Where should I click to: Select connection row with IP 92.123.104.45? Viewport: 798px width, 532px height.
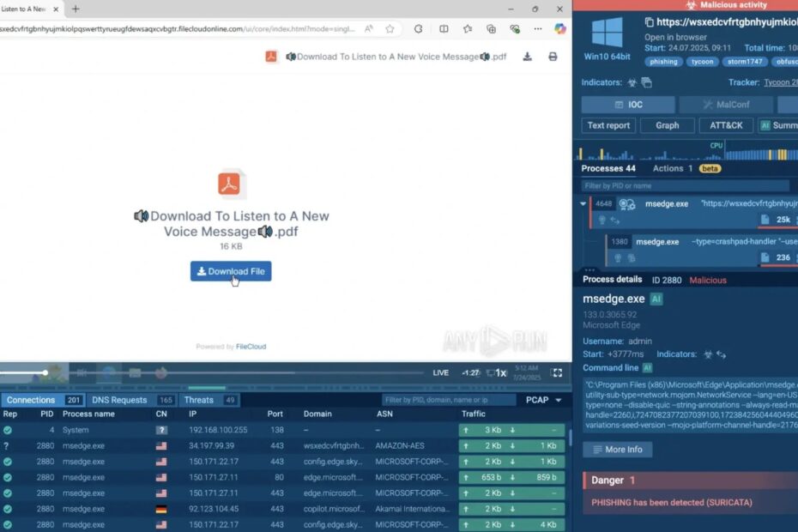click(283, 509)
